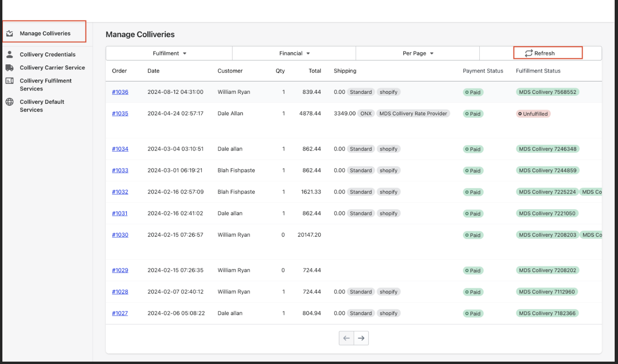Go to previous page with left arrow
The image size is (618, 364).
pos(346,338)
